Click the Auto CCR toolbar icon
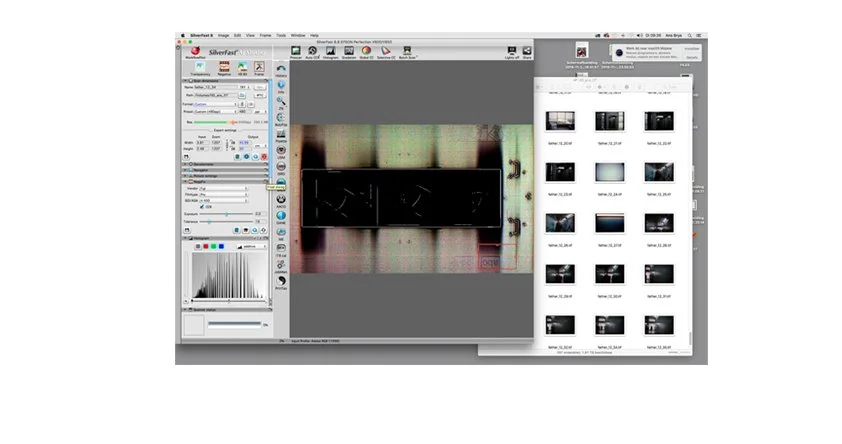The height and width of the screenshot is (444, 842). [x=312, y=52]
